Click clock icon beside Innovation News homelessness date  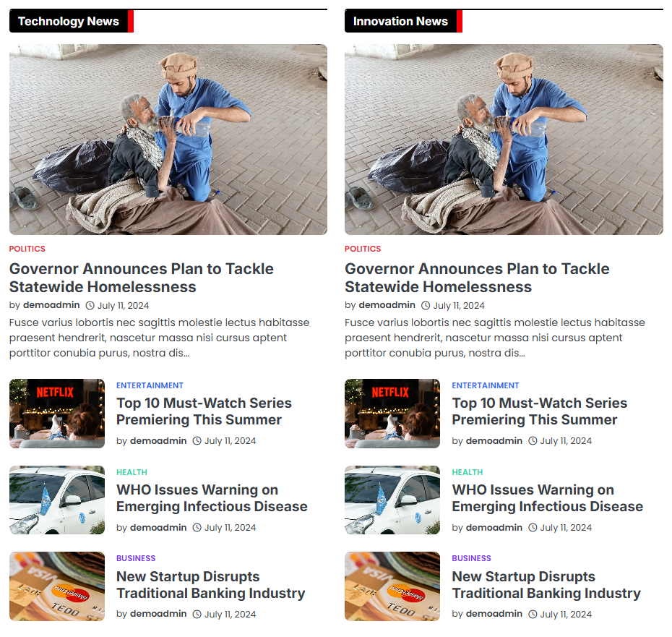point(426,305)
